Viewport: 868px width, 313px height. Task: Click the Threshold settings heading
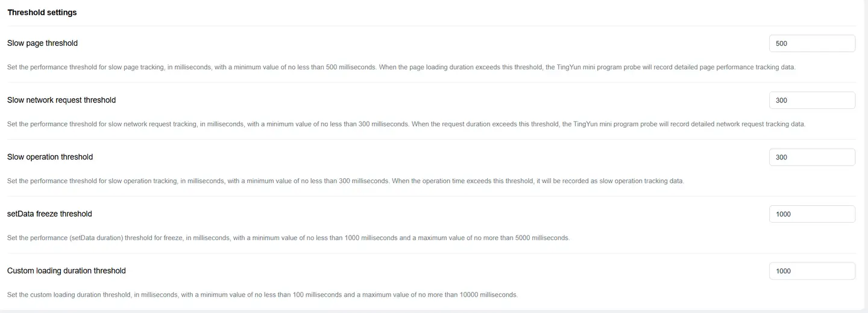click(x=42, y=13)
